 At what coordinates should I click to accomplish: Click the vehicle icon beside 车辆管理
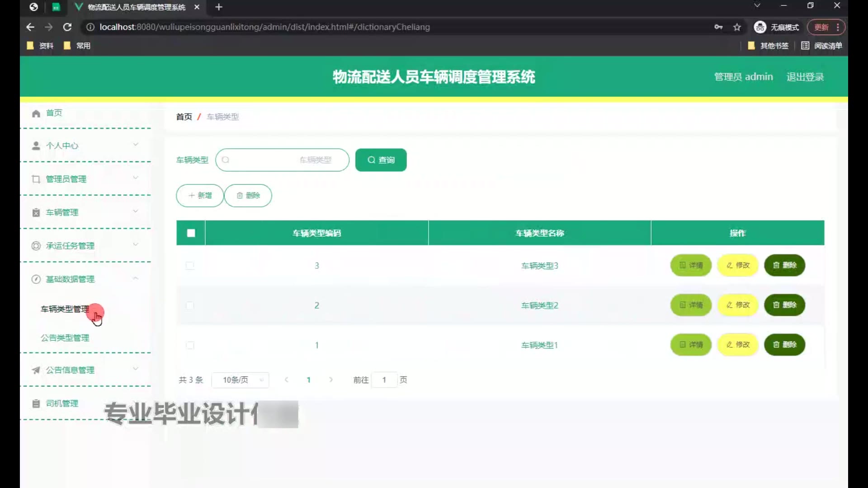coord(36,212)
